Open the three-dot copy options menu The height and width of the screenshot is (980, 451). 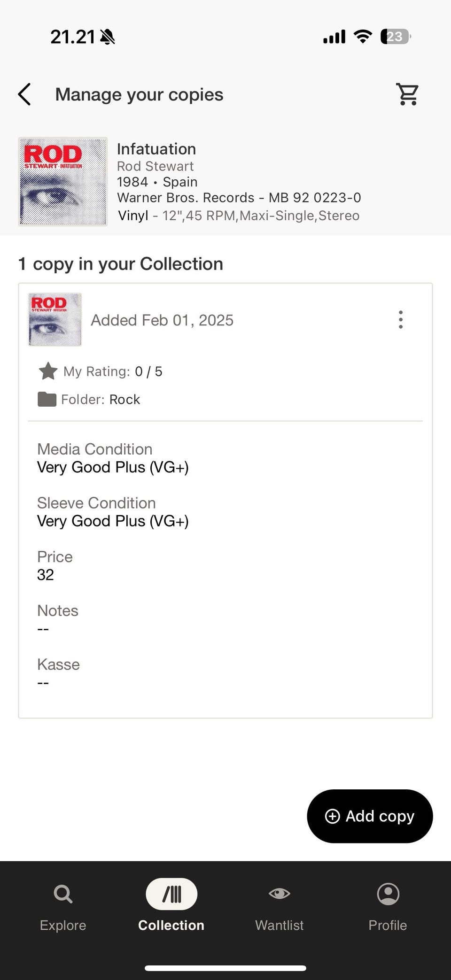400,320
